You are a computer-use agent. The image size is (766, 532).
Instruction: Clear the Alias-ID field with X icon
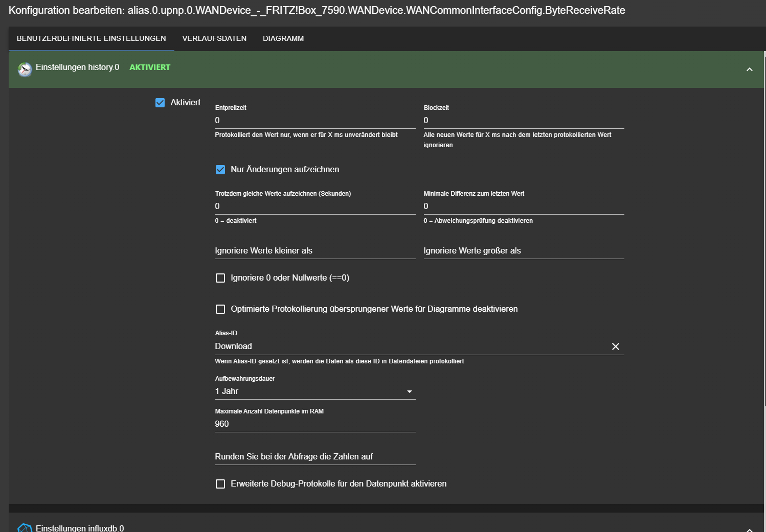pos(615,346)
